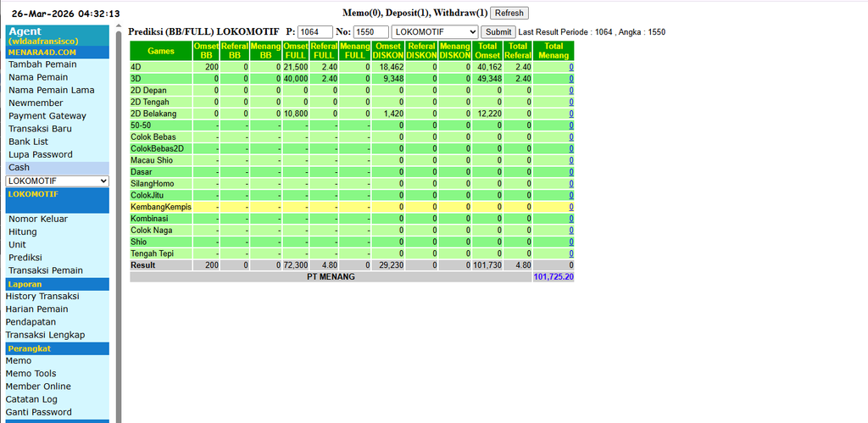Click 2D Belakang Omset FULL value 10,800

pos(296,114)
